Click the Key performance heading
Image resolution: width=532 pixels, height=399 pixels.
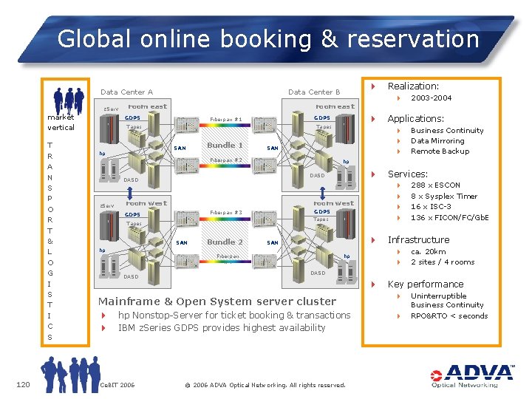tap(426, 284)
